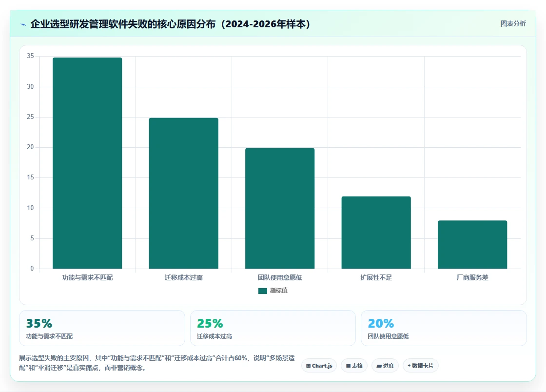
Task: Click the 厂商服务差 x-axis label
Action: coord(472,277)
